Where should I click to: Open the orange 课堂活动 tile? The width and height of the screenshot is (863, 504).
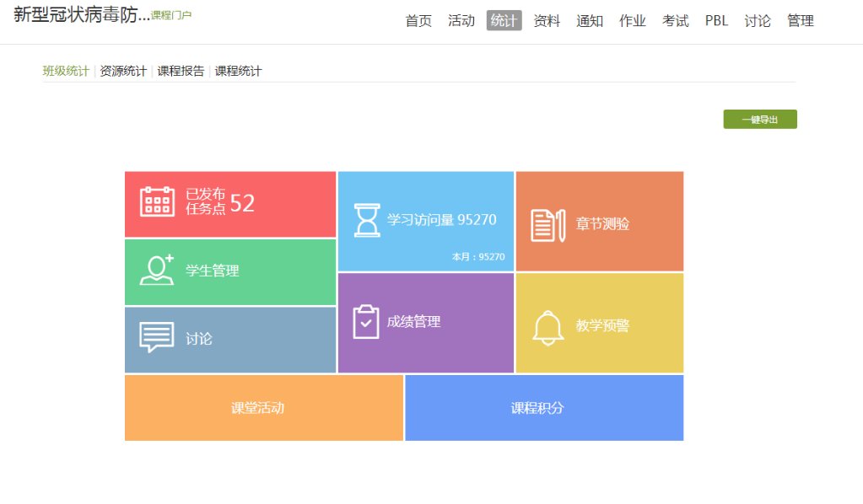(x=264, y=408)
